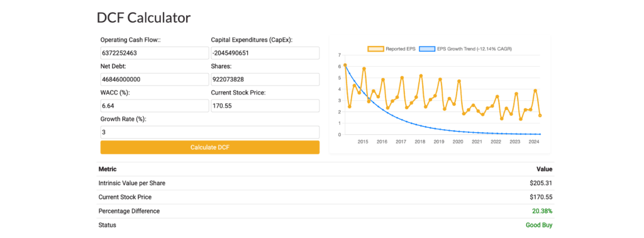Click the first Reported EPS data point
This screenshot has height=238, width=644.
345,65
